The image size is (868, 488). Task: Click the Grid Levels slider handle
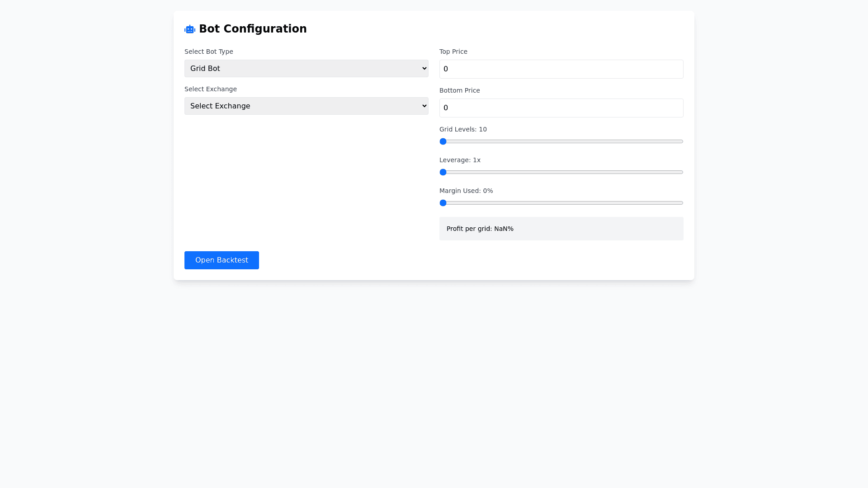443,141
